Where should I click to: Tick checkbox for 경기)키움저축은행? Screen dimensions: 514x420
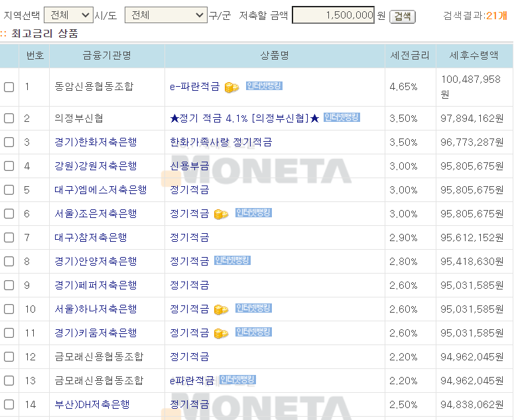9,333
